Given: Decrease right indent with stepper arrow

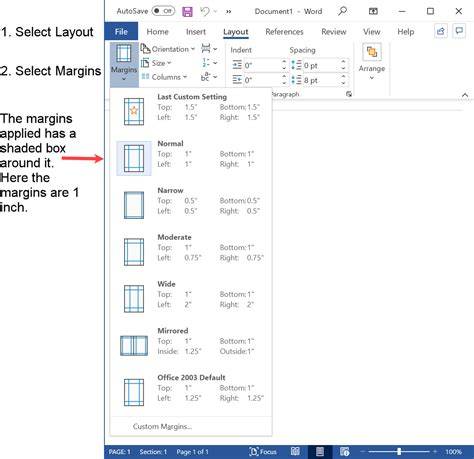Looking at the screenshot, I should 284,83.
